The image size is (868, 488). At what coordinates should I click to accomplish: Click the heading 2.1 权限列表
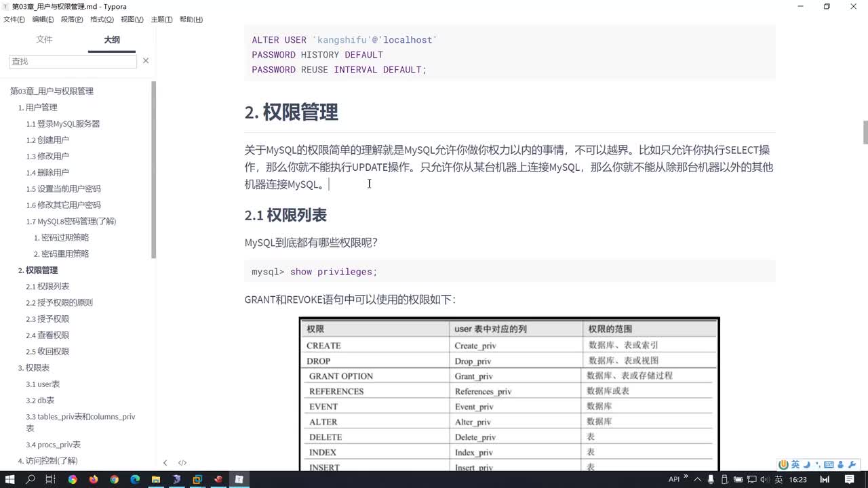(x=285, y=215)
